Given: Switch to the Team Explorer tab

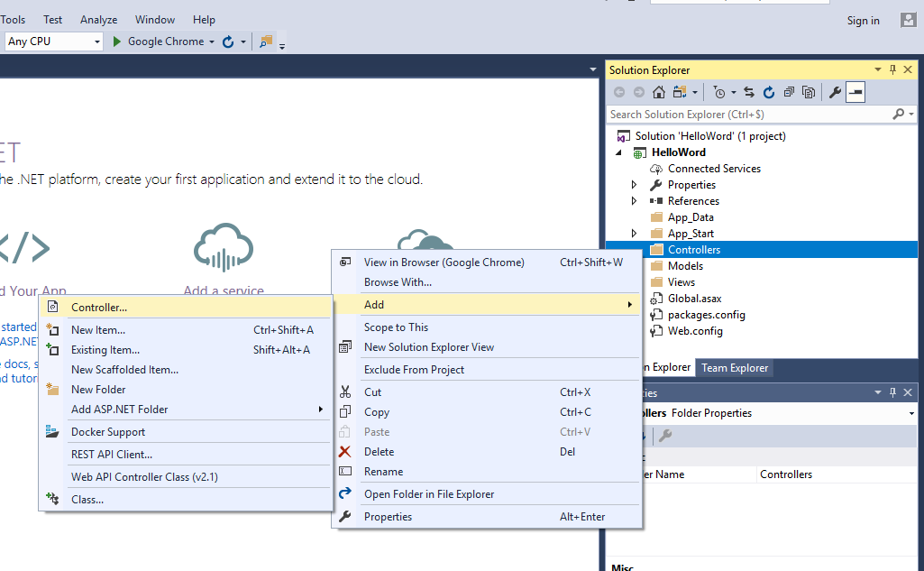Looking at the screenshot, I should click(x=734, y=367).
